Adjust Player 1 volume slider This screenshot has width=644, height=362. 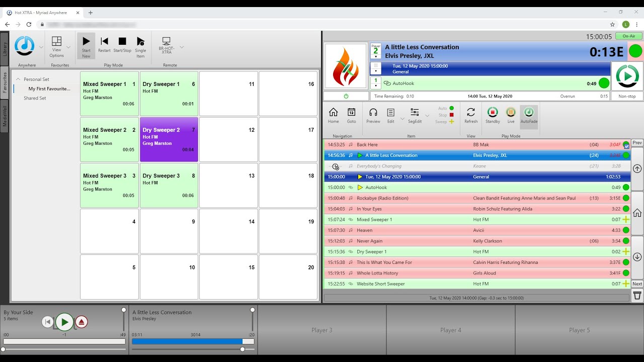[x=124, y=310]
